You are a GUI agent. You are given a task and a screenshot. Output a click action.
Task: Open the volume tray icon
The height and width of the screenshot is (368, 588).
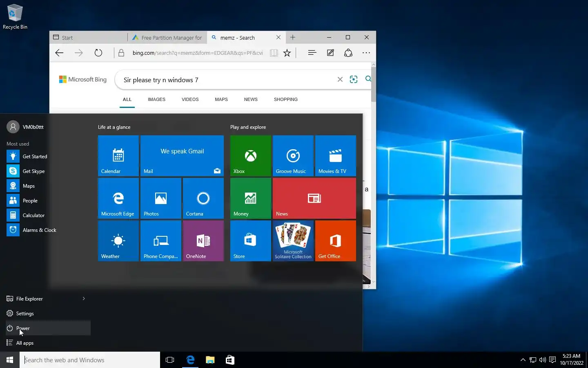click(x=543, y=360)
